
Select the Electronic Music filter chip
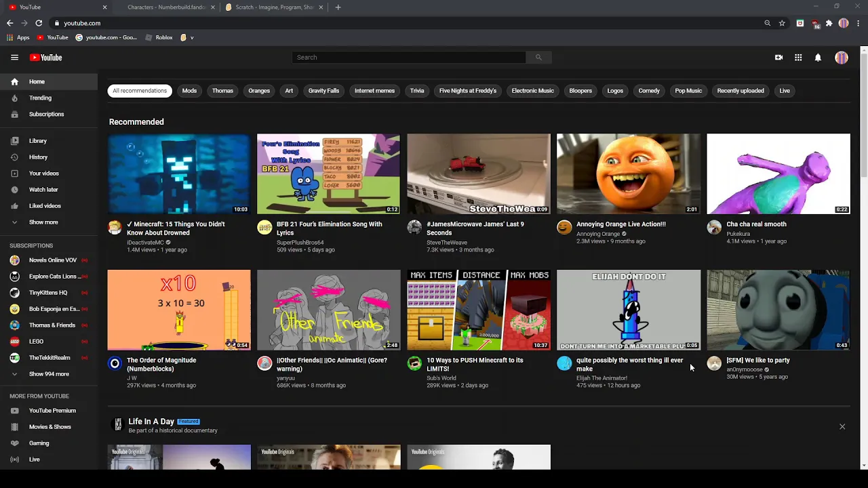click(x=532, y=91)
